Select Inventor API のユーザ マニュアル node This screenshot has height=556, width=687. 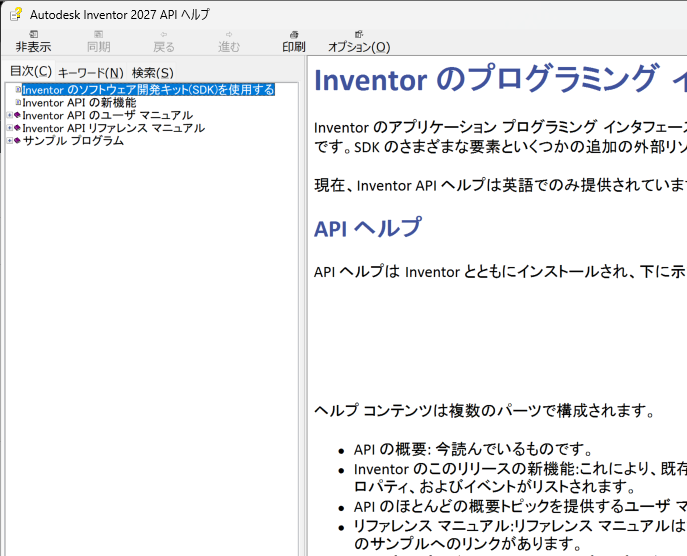[x=107, y=115]
